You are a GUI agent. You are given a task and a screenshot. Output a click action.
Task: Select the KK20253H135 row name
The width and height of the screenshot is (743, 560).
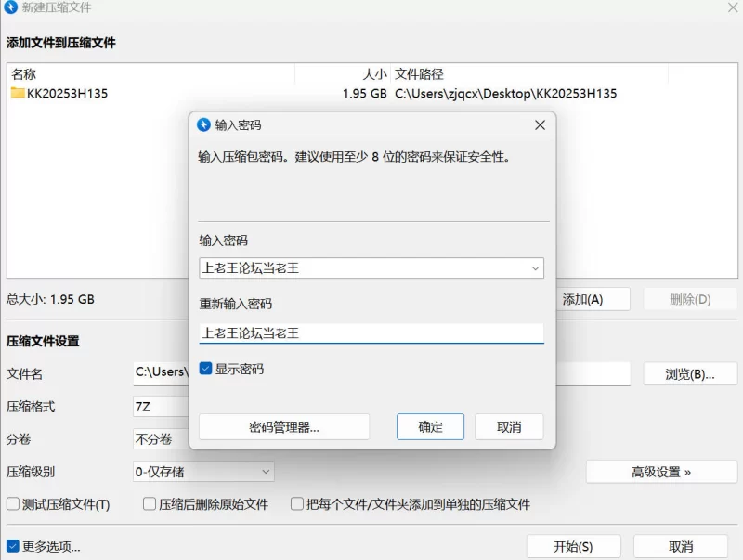pos(67,93)
